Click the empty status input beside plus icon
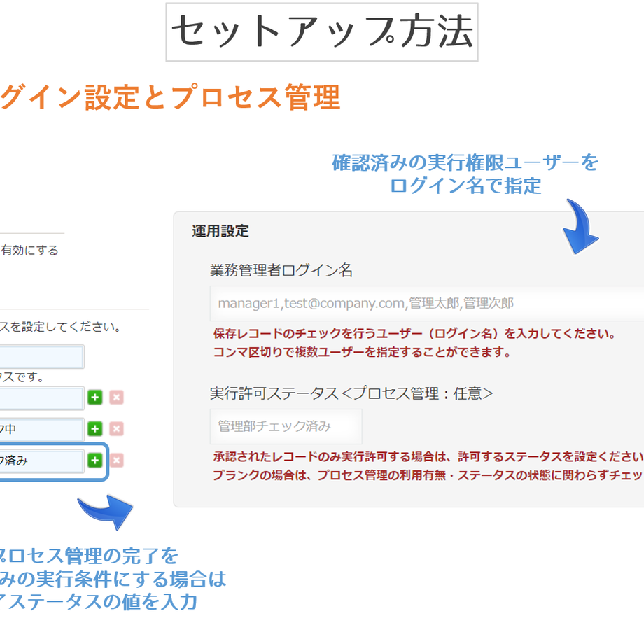 (42, 398)
